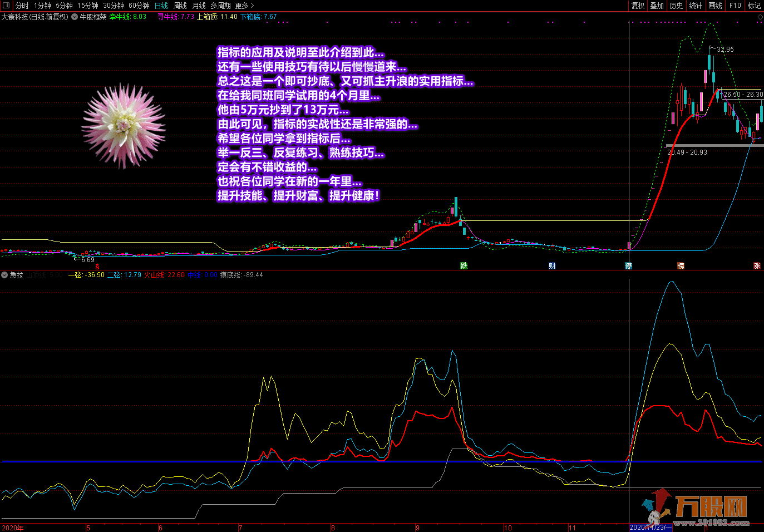
Task: Open the 历史 history button
Action: coord(676,6)
